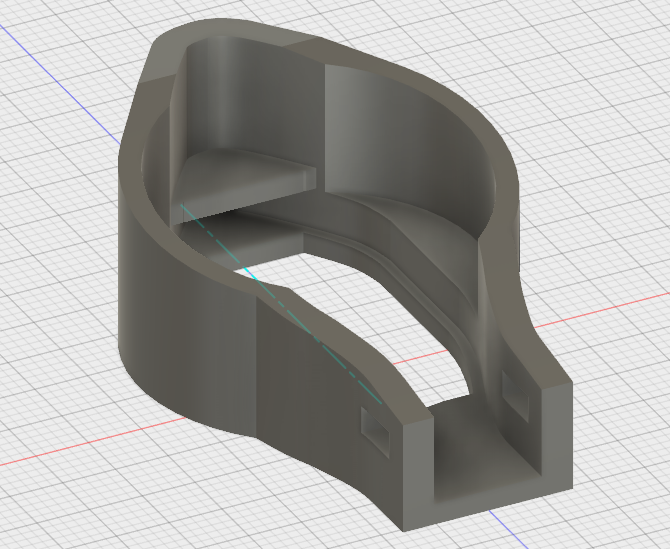This screenshot has width=670, height=549.
Task: Select the rectangular slot on outer left wall
Action: (375, 432)
